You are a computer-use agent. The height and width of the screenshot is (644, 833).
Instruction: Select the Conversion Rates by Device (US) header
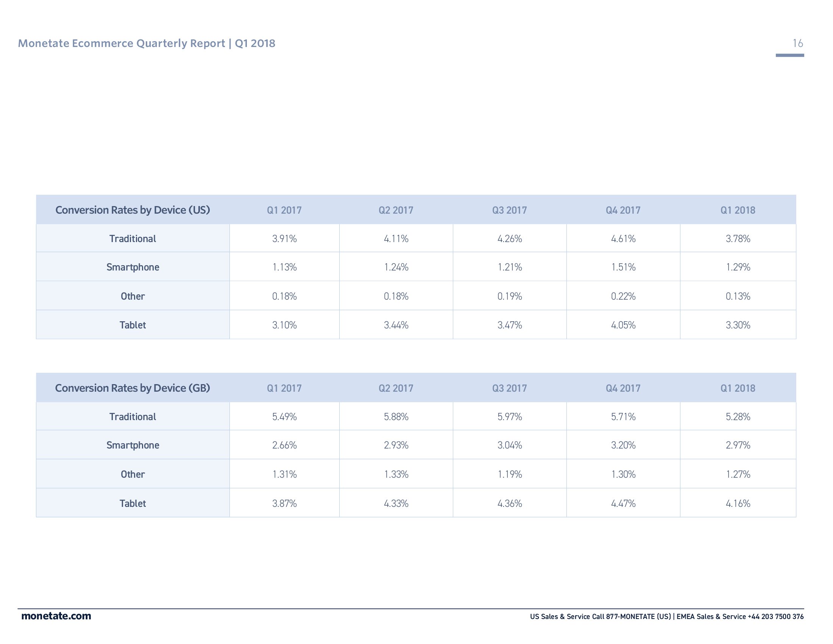point(133,210)
